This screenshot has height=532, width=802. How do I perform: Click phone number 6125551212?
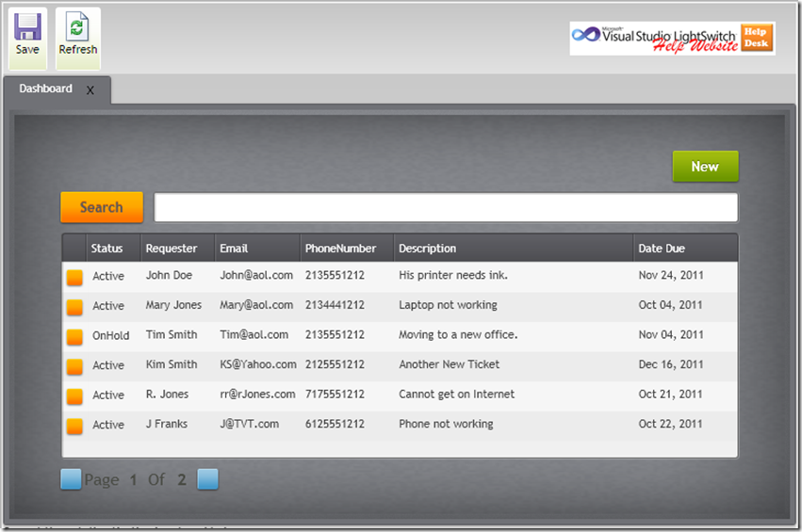point(335,424)
